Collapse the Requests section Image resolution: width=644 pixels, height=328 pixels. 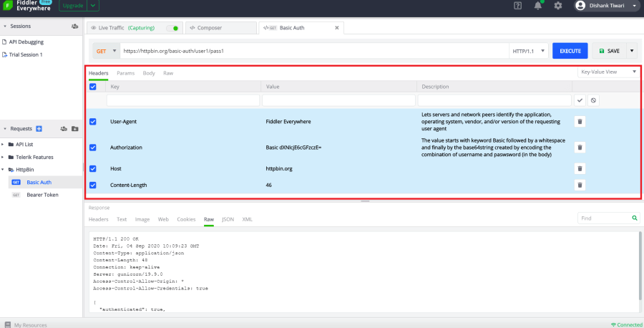[x=5, y=129]
